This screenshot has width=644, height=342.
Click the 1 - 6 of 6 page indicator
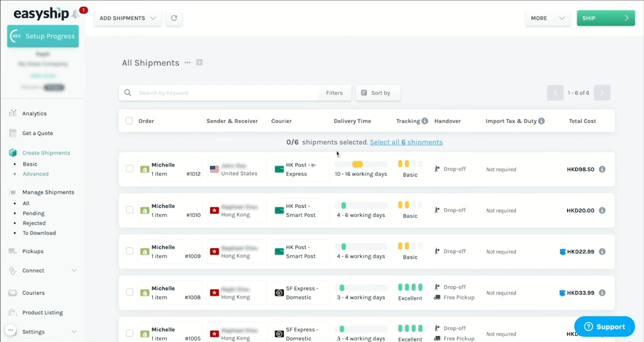click(x=578, y=93)
